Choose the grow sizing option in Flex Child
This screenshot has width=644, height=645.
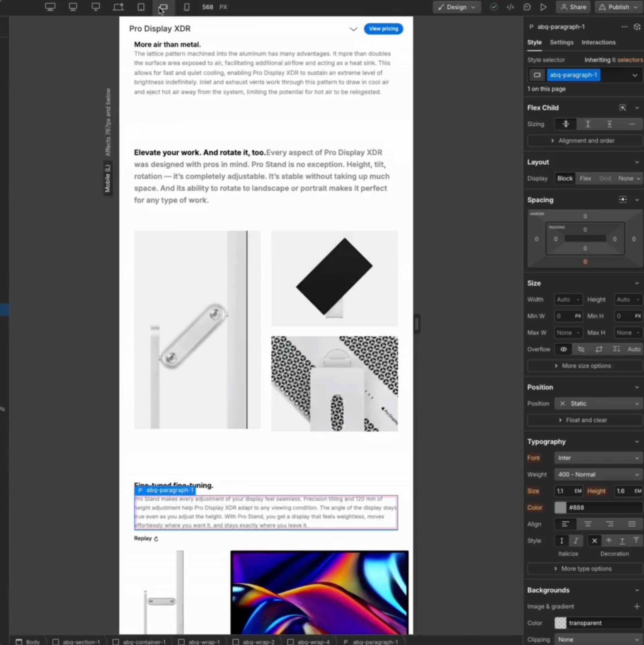(588, 124)
